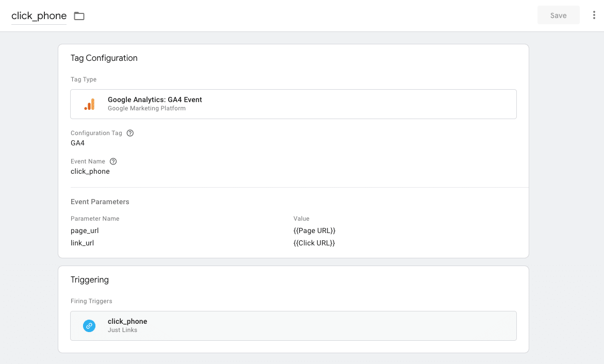Select the link_url parameter name
The width and height of the screenshot is (604, 364).
82,243
